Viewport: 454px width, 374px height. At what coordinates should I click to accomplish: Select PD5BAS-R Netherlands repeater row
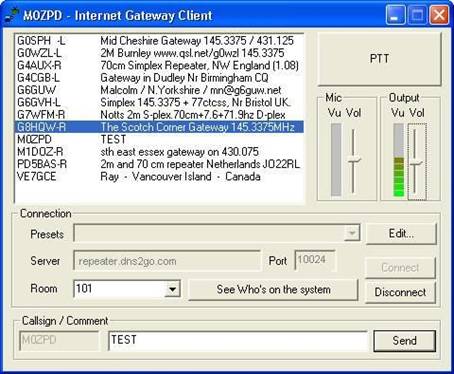[x=159, y=164]
